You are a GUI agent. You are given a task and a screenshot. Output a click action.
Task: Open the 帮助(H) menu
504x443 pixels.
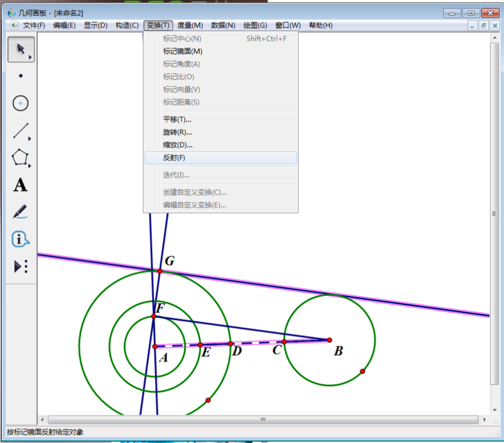[321, 26]
